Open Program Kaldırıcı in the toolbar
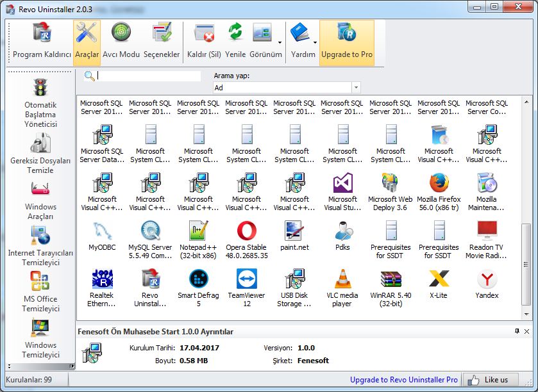The height and width of the screenshot is (392, 538). pos(42,42)
